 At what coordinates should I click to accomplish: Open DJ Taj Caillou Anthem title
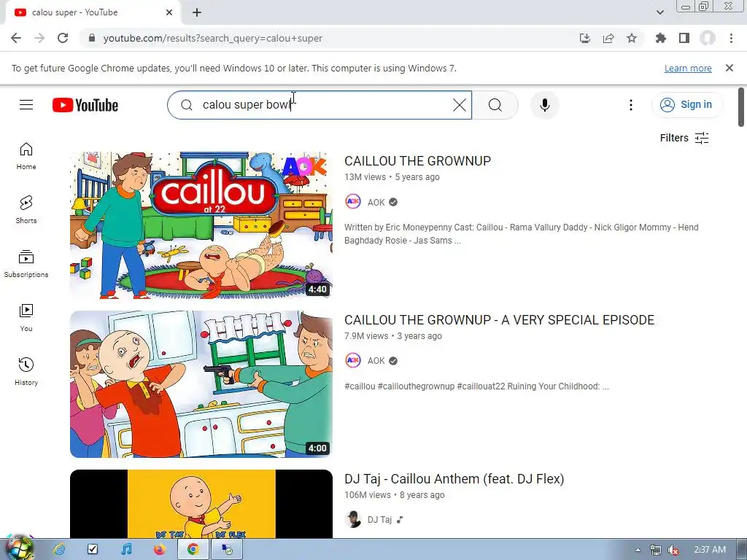pos(454,479)
